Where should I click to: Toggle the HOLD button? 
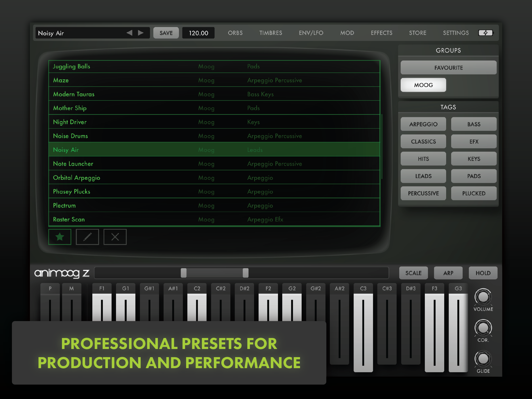click(483, 273)
